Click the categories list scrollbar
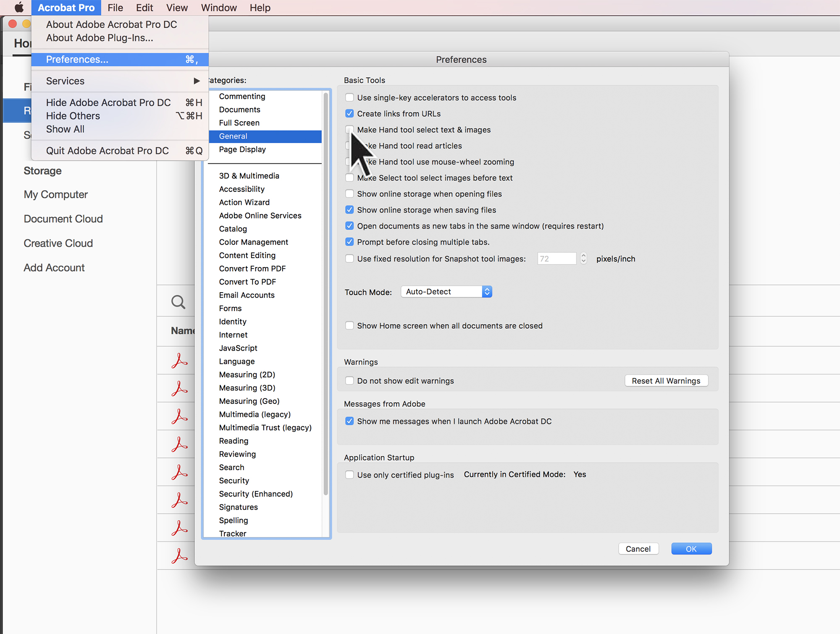The width and height of the screenshot is (840, 634). pyautogui.click(x=325, y=294)
